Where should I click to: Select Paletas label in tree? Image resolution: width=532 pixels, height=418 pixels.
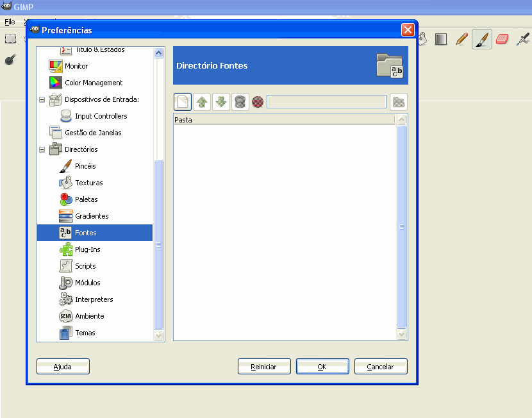point(86,199)
